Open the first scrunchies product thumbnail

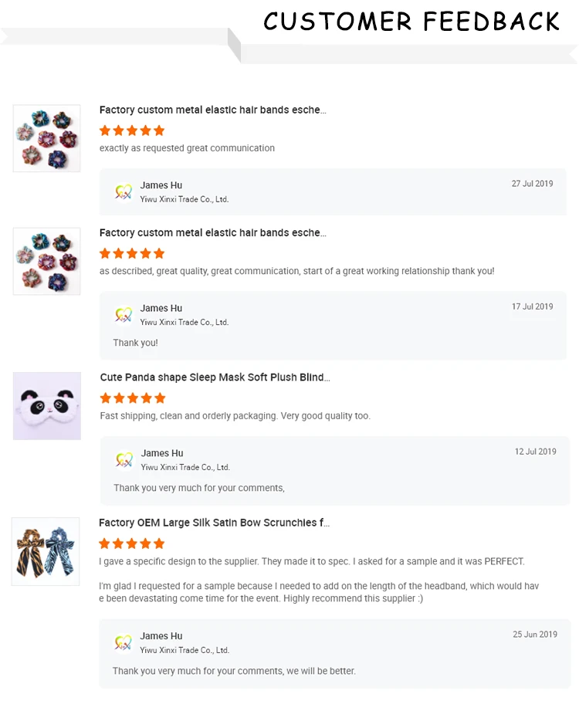click(47, 138)
